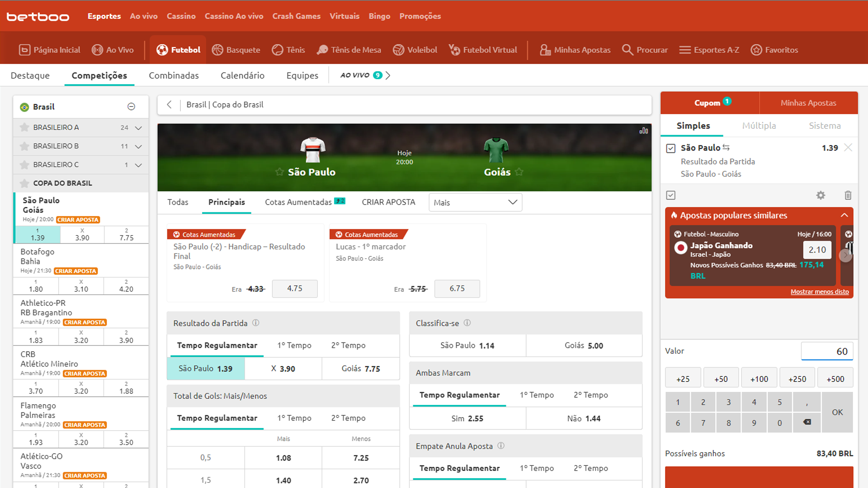Open Página Inicial home icon

(x=24, y=50)
